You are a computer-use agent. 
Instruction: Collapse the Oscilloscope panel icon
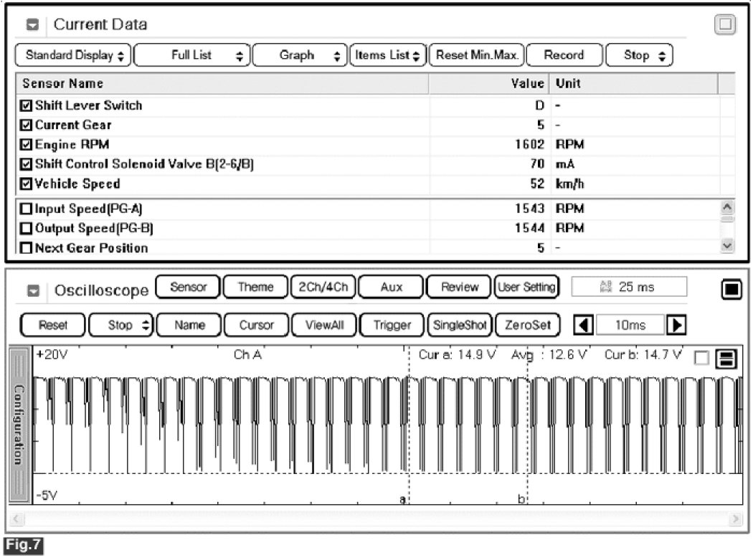[33, 291]
